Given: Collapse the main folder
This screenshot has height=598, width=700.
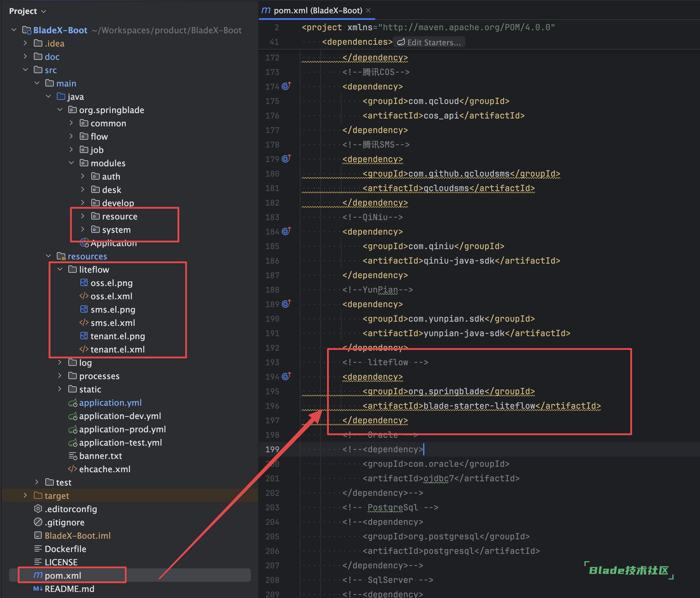Looking at the screenshot, I should pyautogui.click(x=37, y=83).
